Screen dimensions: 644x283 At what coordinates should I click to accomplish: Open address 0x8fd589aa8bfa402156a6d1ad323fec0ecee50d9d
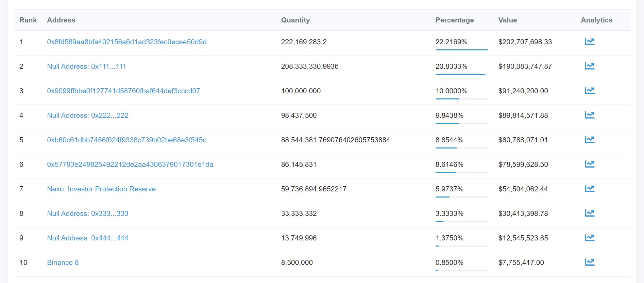[x=127, y=42]
